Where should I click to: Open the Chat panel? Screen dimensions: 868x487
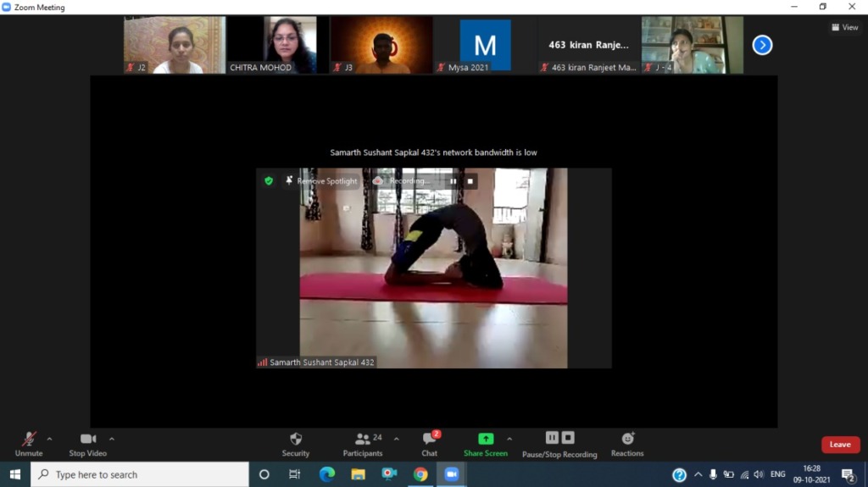point(430,439)
